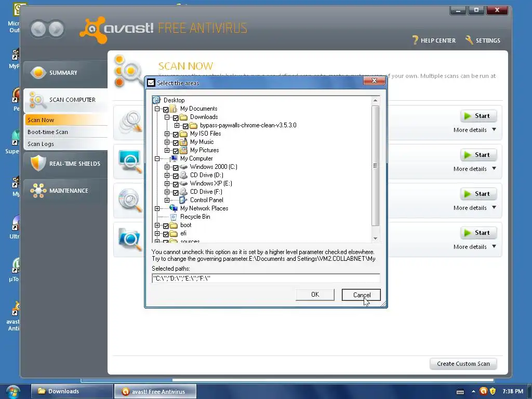Click the My Network Places globe icon
This screenshot has width=532, height=399.
click(x=174, y=208)
